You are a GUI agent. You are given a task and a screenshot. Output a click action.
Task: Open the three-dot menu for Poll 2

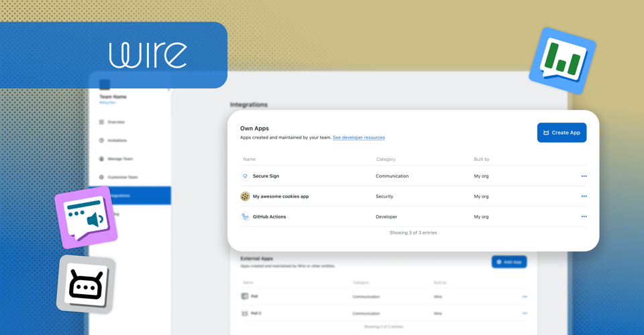525,314
